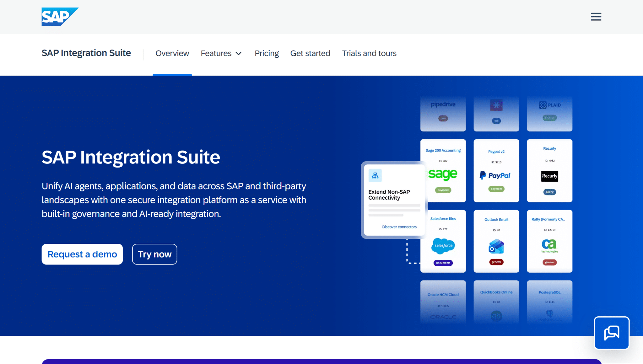Image resolution: width=643 pixels, height=364 pixels.
Task: Click the Sage 200 Accounting title
Action: point(443,151)
